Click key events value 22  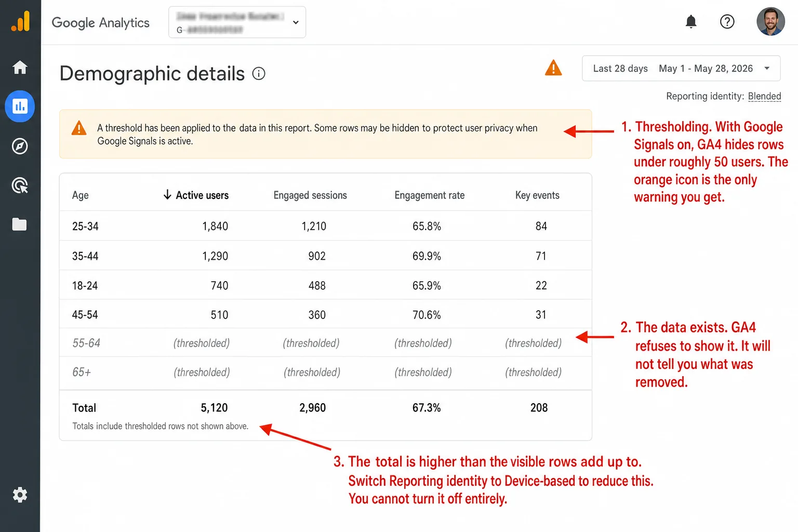tap(541, 286)
